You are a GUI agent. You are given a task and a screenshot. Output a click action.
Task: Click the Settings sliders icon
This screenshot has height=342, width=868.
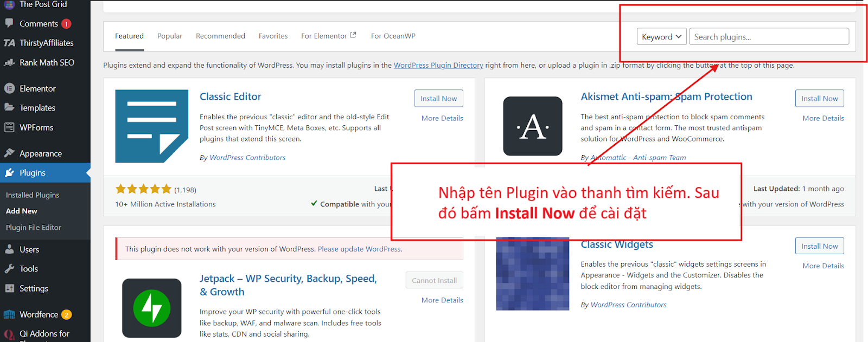point(9,288)
